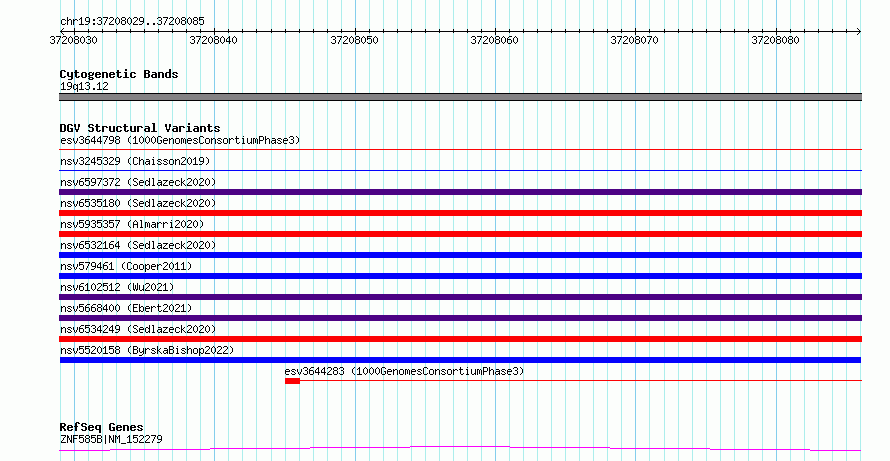Viewport: 890px width, 461px height.
Task: Click ruler tick label 37208030
Action: (73, 40)
